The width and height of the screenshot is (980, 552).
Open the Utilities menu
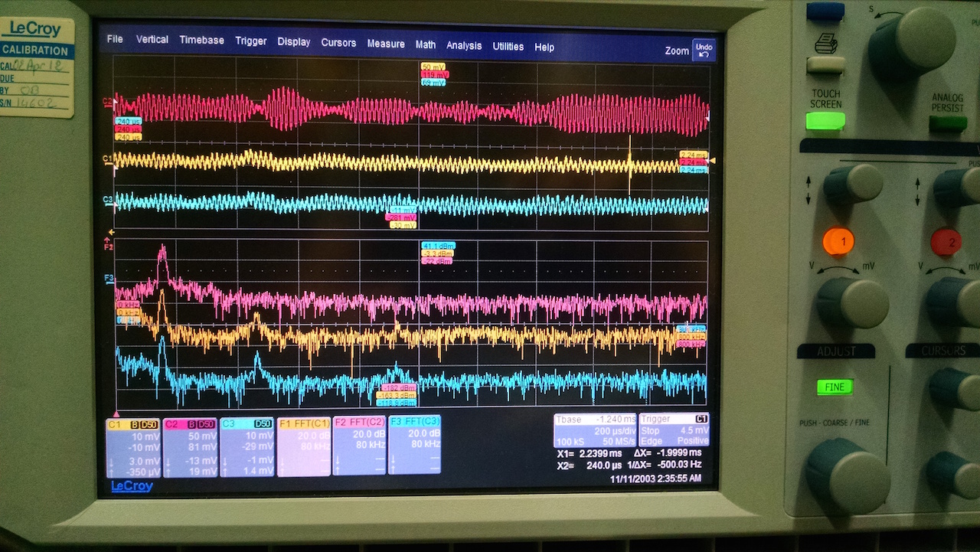pos(508,46)
